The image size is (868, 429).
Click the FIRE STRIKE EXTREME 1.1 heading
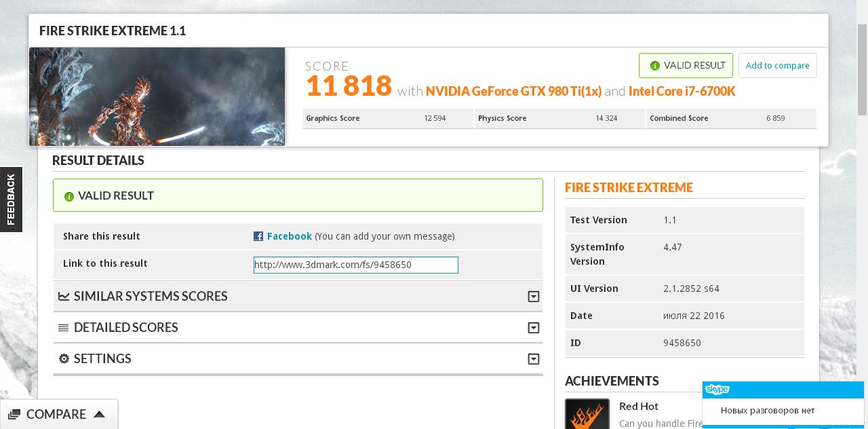pyautogui.click(x=113, y=31)
